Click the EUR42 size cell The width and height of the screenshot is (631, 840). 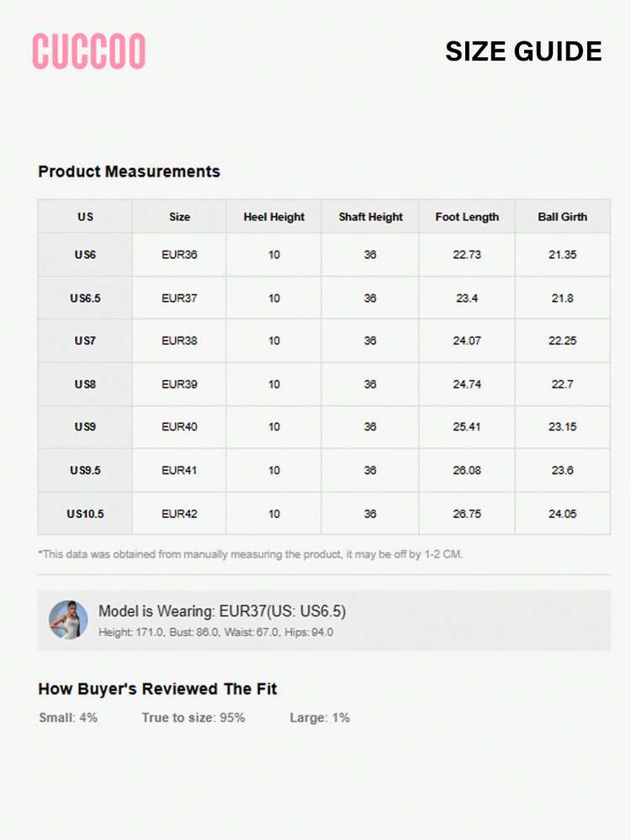click(179, 514)
